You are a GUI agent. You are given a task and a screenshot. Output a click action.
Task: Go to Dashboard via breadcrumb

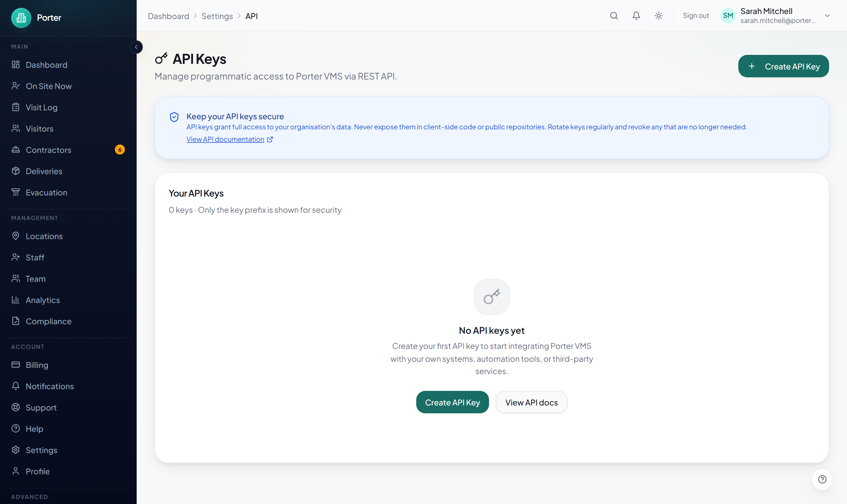[169, 16]
